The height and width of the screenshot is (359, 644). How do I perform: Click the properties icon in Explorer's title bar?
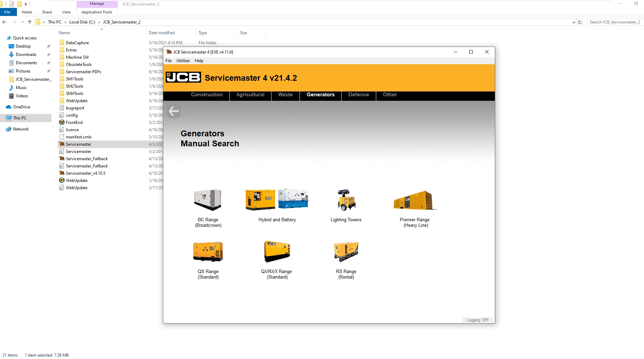coord(12,4)
